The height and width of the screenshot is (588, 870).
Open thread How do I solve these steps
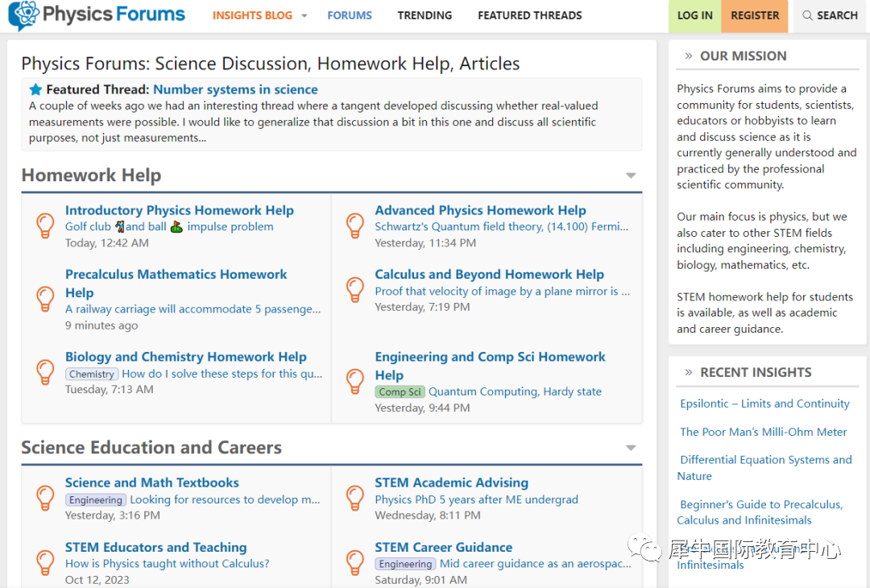pos(222,374)
